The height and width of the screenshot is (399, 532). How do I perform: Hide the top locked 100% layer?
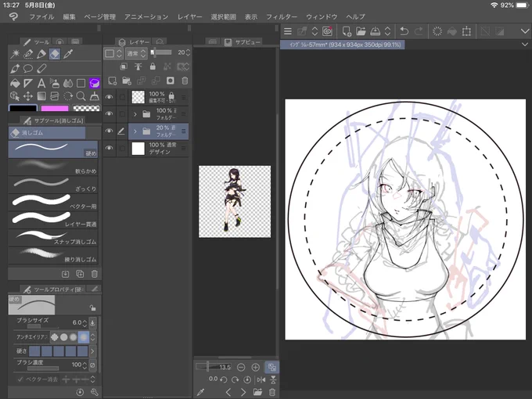pyautogui.click(x=109, y=97)
